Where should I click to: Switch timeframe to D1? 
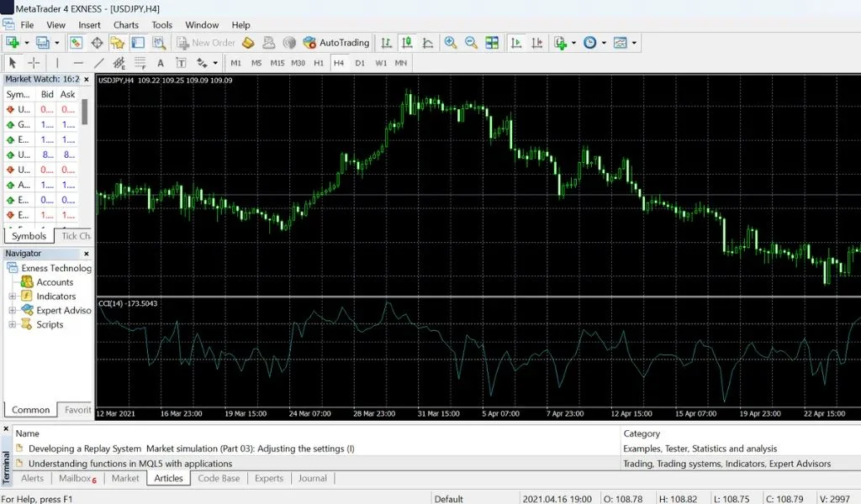tap(360, 62)
